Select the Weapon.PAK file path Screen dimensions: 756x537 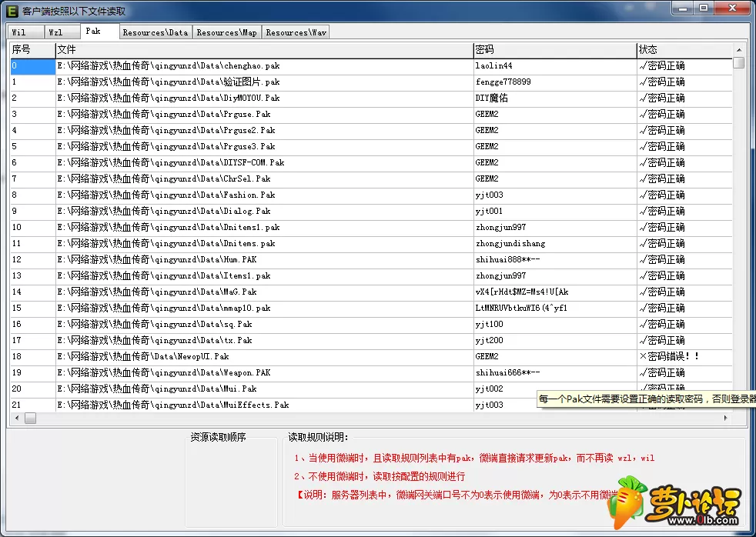(x=164, y=373)
